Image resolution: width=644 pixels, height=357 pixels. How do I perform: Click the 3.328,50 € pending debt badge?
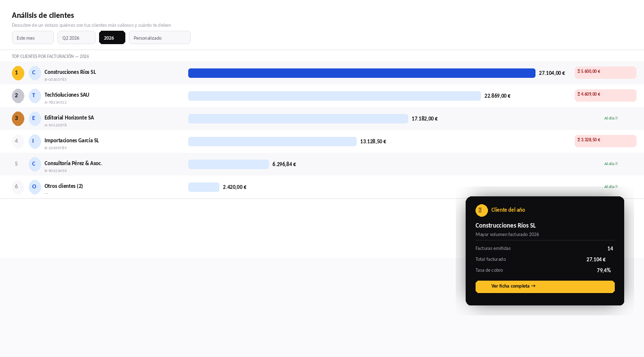click(605, 141)
